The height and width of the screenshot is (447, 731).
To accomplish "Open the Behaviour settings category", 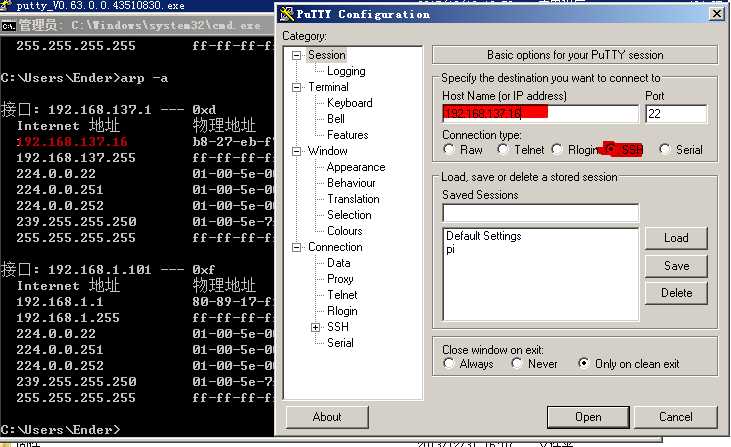I will pos(351,183).
